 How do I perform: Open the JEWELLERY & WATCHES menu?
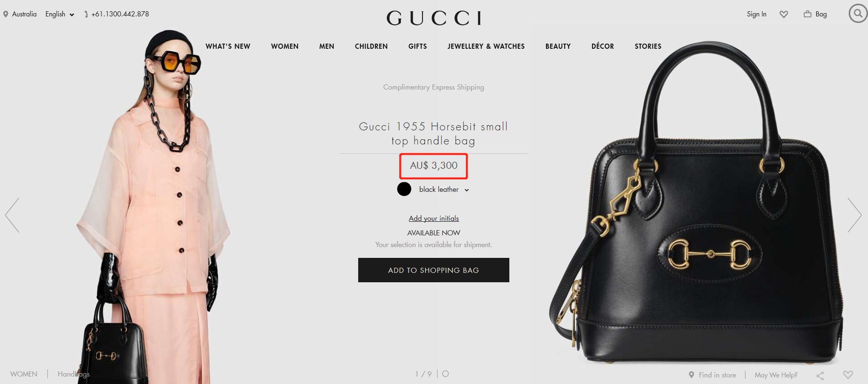[486, 46]
